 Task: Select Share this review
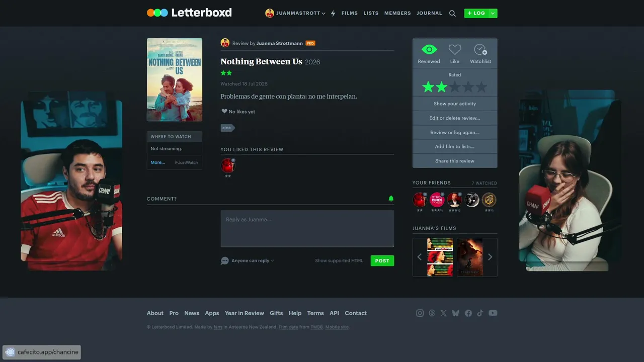click(x=455, y=161)
